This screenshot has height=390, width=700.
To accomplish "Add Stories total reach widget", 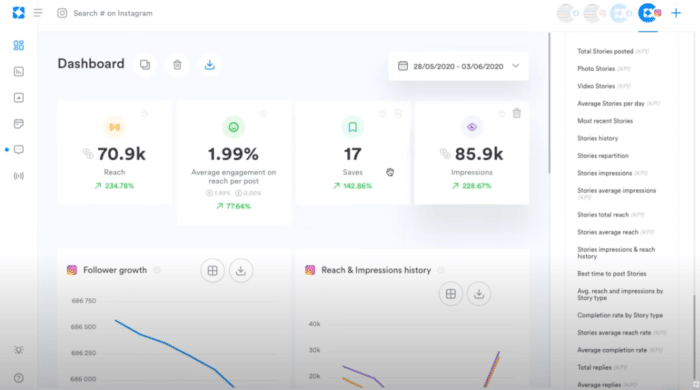I will click(611, 215).
